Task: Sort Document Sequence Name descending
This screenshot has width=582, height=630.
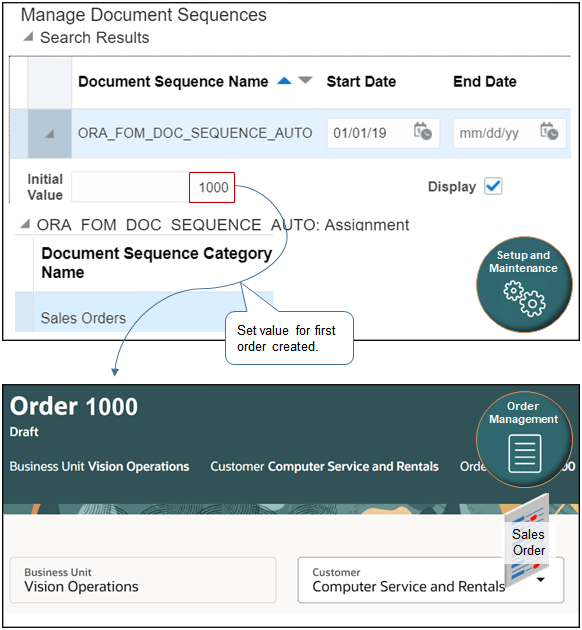Action: tap(305, 81)
